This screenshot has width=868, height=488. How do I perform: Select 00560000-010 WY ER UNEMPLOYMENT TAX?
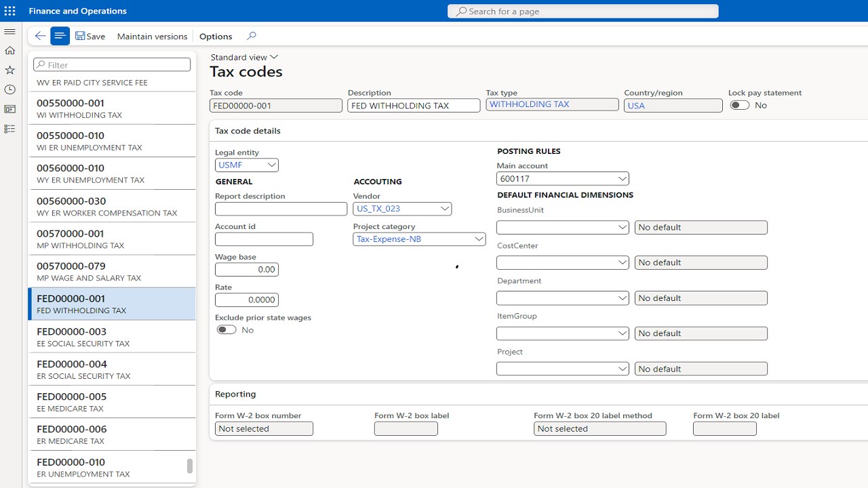tap(112, 174)
